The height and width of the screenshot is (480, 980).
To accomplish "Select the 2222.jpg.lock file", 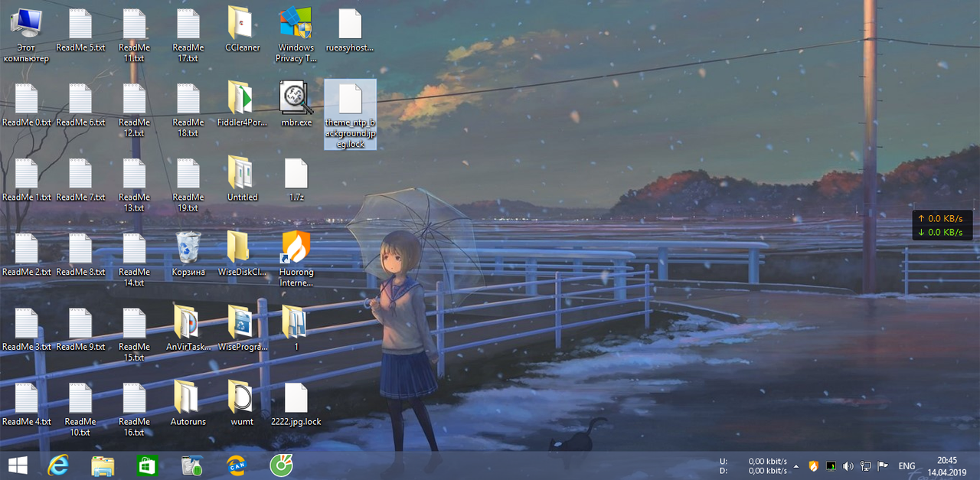I will [x=296, y=404].
